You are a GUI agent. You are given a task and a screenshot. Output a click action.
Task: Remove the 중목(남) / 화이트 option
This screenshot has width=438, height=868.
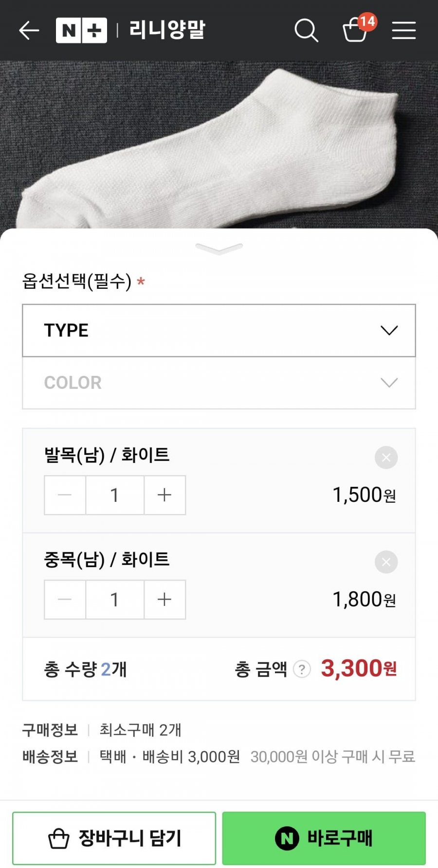[x=386, y=562]
